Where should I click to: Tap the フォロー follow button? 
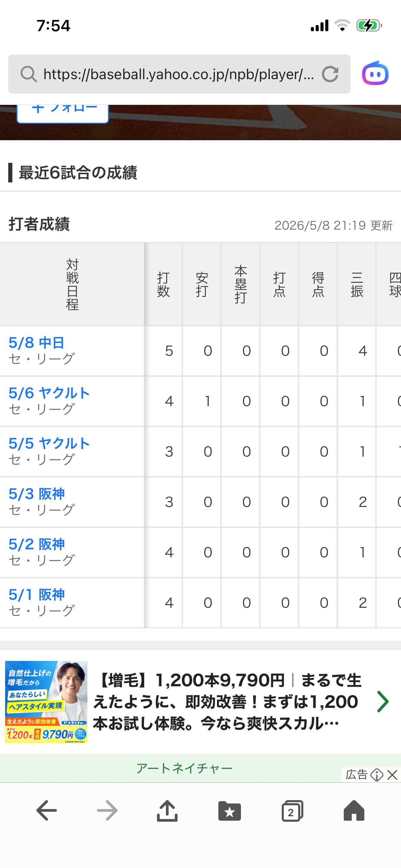click(63, 113)
